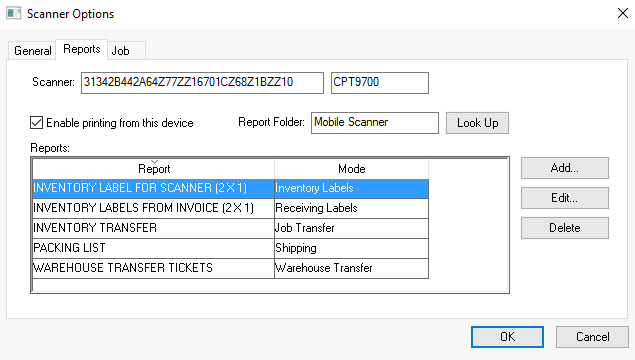Click the CPT9700 scanner model field
This screenshot has height=360, width=635.
379,83
